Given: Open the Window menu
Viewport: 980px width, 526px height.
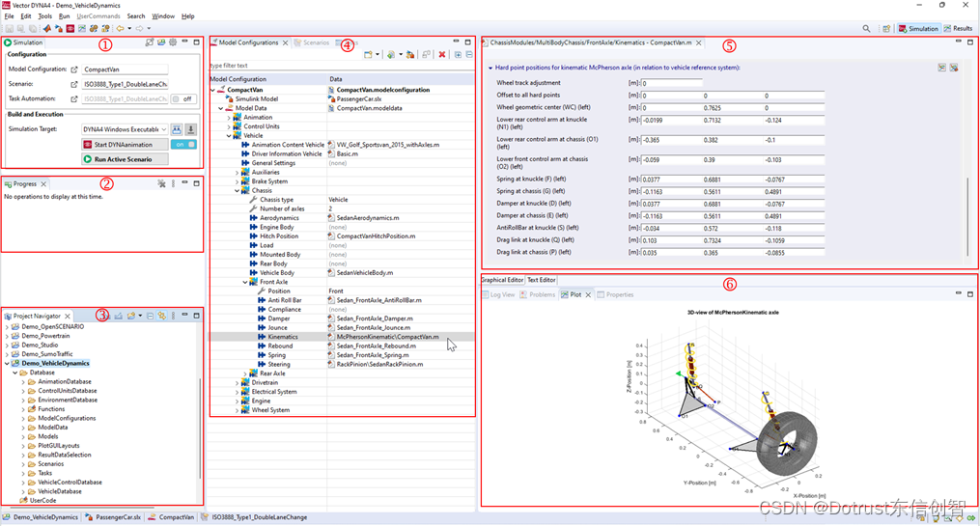Looking at the screenshot, I should [x=163, y=16].
